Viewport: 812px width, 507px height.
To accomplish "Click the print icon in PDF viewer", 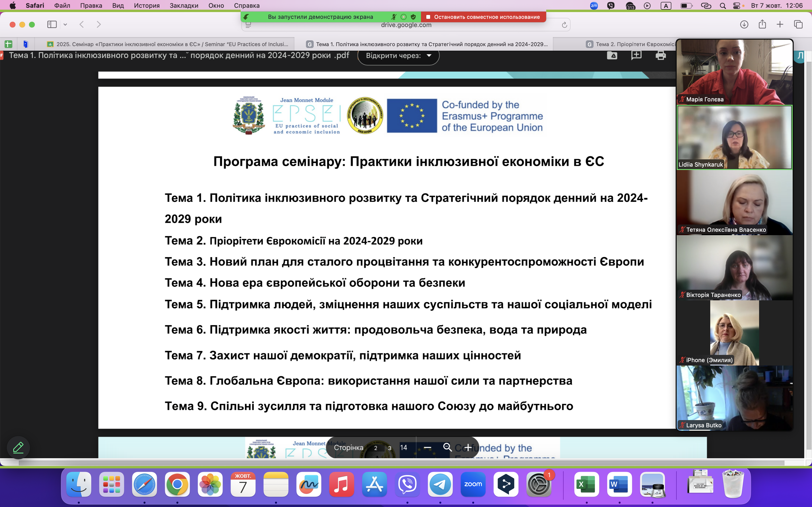I will [660, 55].
